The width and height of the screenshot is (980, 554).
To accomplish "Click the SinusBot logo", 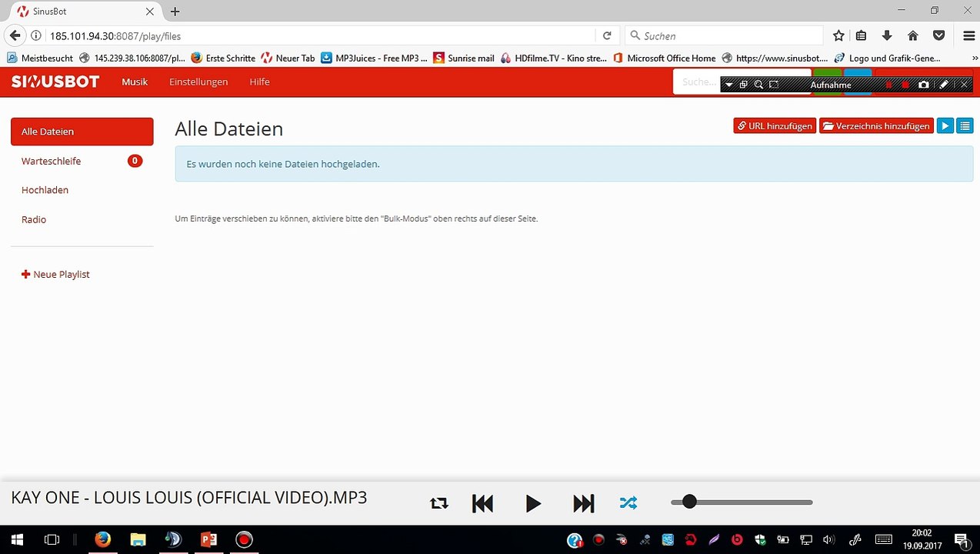I will click(x=55, y=82).
